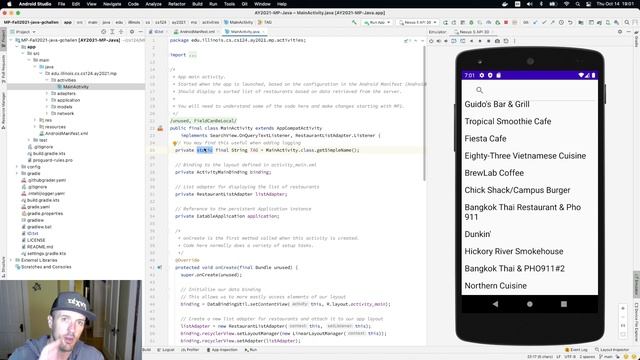Click the Select Opened File target icon
Image resolution: width=640 pixels, height=360 pixels.
pos(104,31)
